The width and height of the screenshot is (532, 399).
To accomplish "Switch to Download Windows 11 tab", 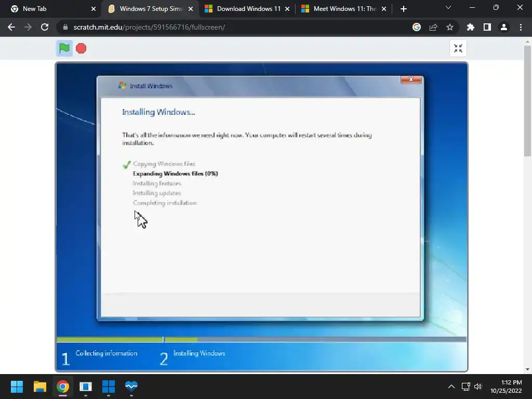I will point(249,9).
